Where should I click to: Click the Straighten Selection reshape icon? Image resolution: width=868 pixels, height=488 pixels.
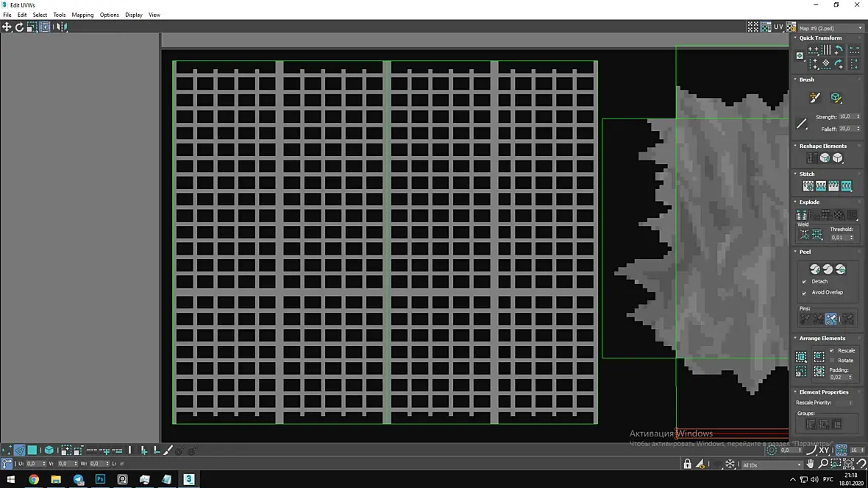click(811, 158)
